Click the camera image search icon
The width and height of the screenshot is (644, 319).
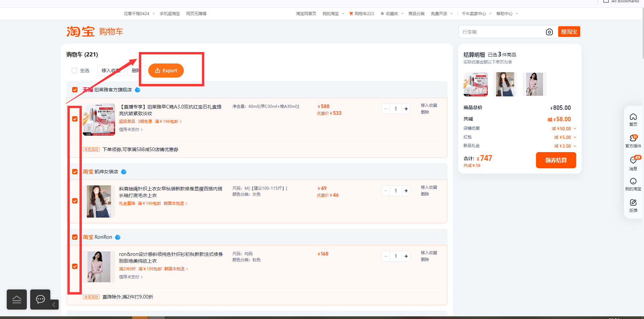(549, 32)
